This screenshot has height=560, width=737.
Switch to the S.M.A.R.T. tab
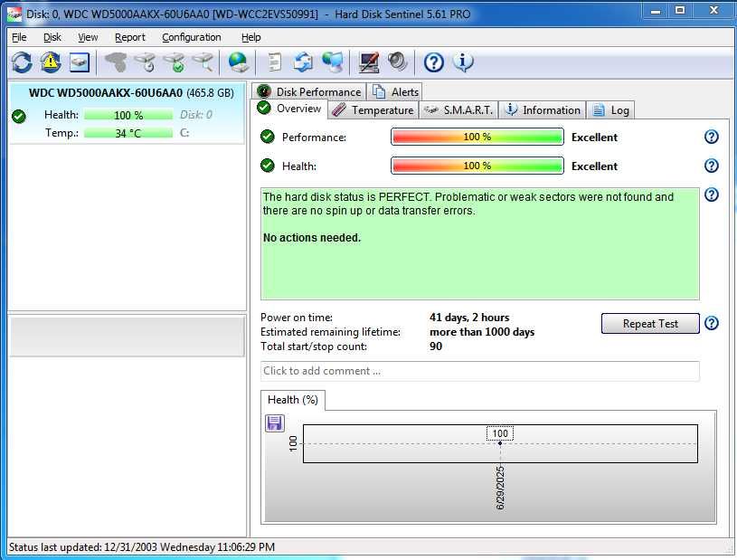[458, 110]
